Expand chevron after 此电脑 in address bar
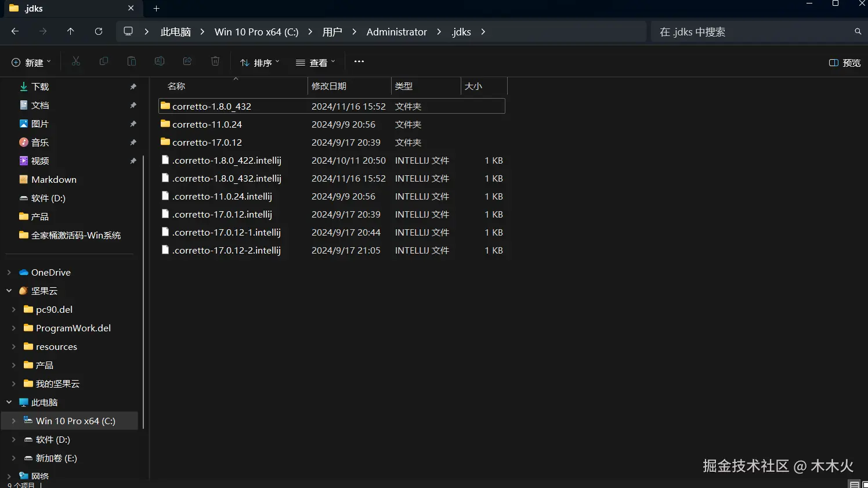Image resolution: width=868 pixels, height=488 pixels. pos(202,32)
